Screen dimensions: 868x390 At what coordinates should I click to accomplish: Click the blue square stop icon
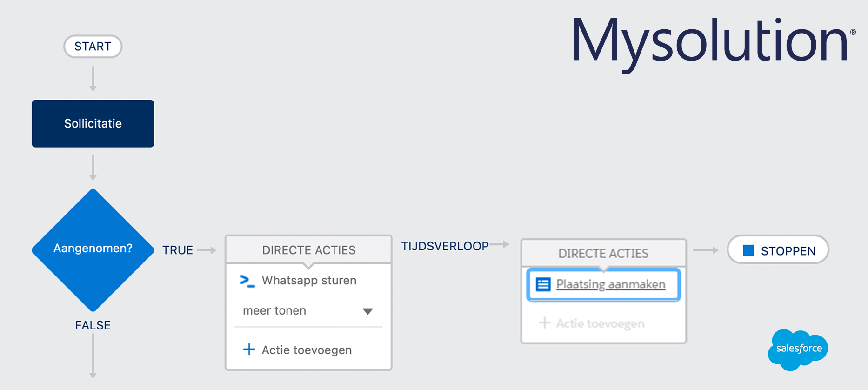[748, 250]
